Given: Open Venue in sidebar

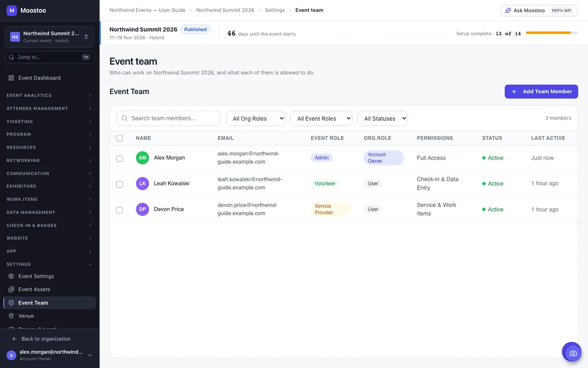Looking at the screenshot, I should [x=49, y=316].
